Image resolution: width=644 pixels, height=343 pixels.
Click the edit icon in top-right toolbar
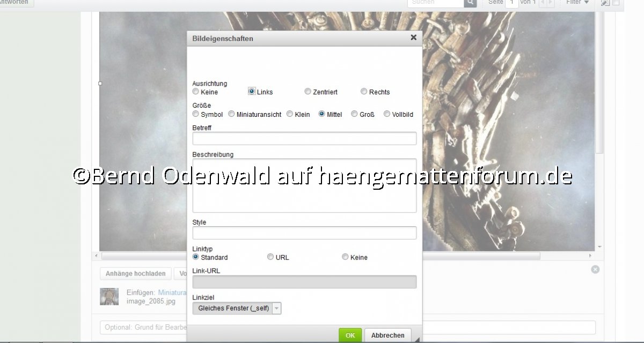click(x=605, y=3)
